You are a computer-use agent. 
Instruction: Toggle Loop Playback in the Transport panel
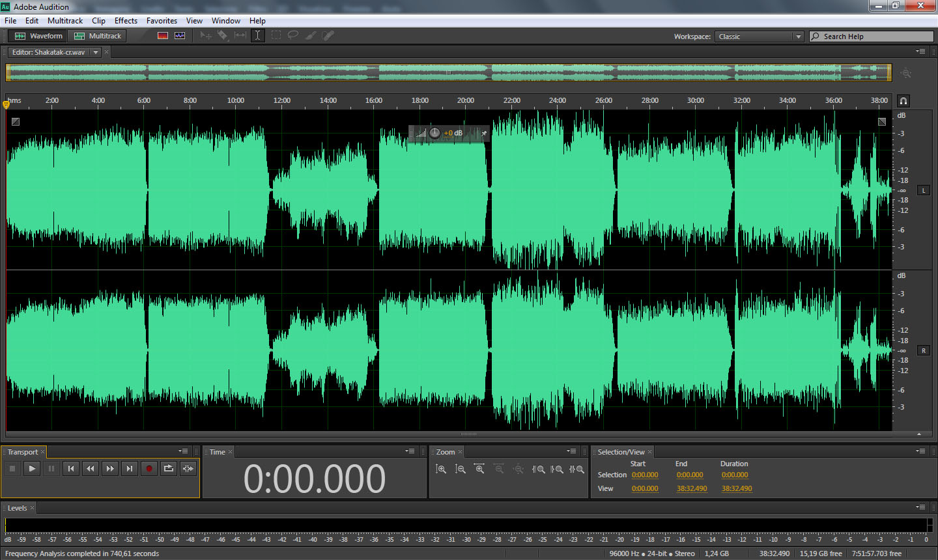(169, 468)
